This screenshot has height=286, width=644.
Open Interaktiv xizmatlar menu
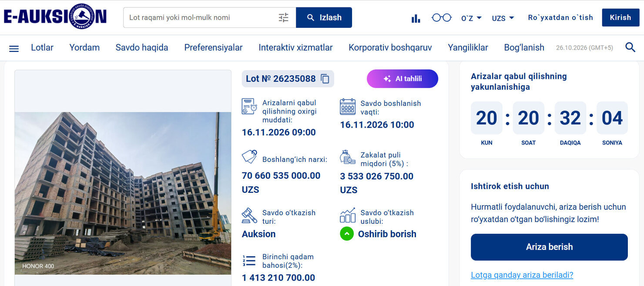295,47
